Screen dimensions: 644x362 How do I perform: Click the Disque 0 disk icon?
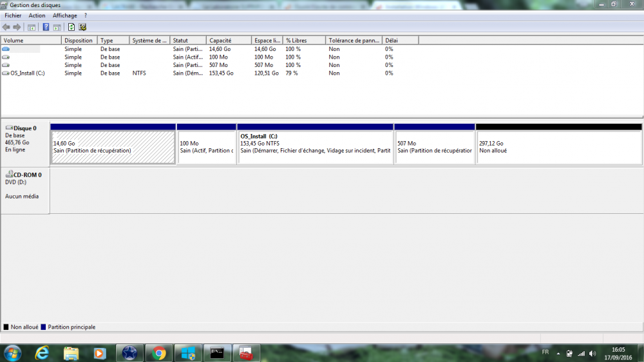pyautogui.click(x=9, y=128)
